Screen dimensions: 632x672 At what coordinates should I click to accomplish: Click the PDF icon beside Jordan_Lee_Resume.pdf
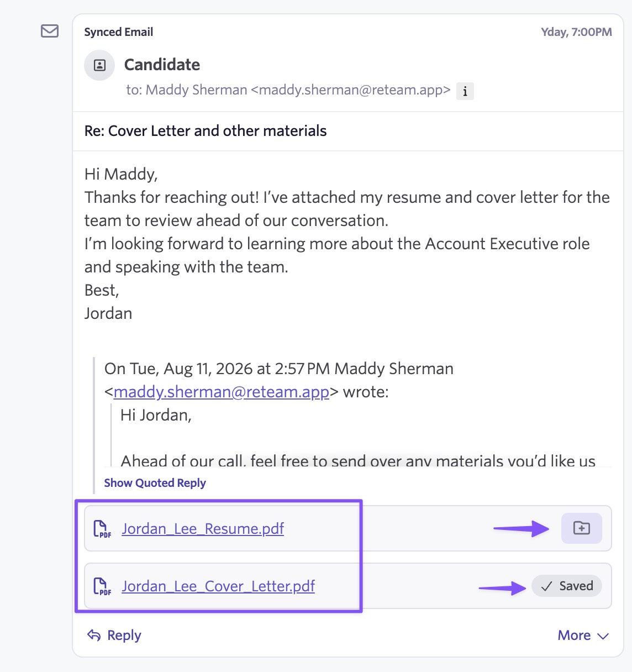[102, 529]
